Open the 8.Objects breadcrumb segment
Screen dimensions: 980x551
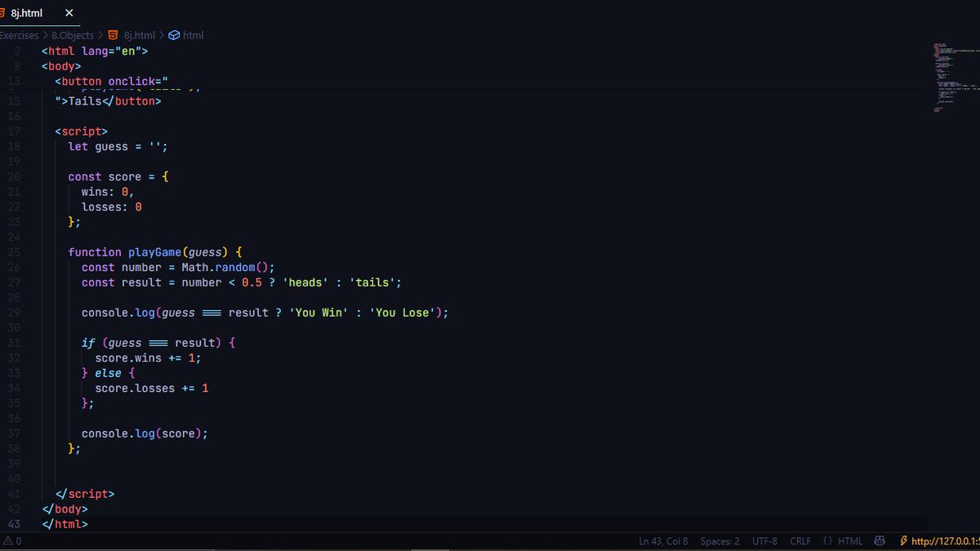coord(73,35)
